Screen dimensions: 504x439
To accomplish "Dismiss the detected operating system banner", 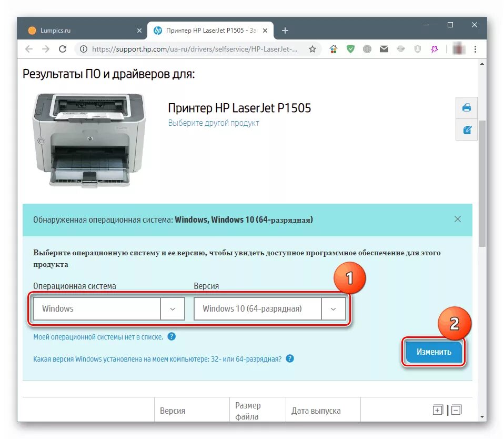I will 457,219.
